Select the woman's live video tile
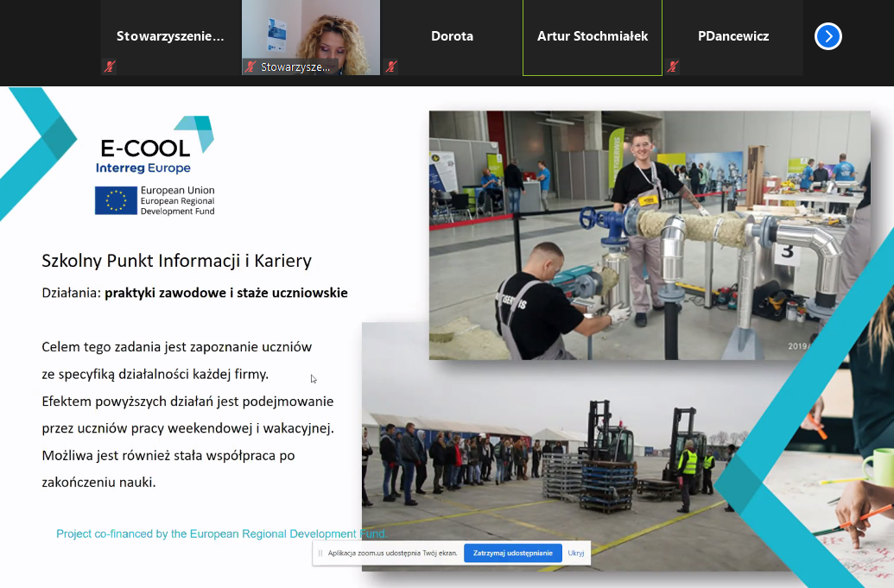This screenshot has height=588, width=894. (311, 35)
